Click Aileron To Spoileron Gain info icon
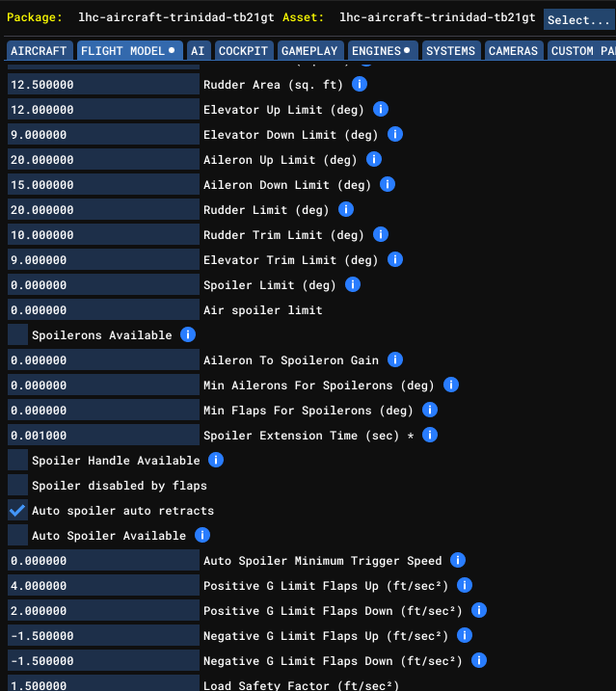 coord(395,359)
